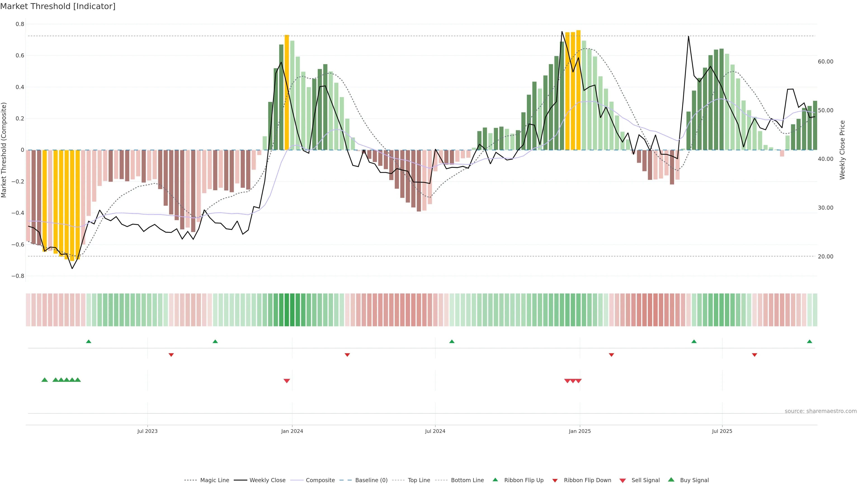
Task: Click the leftmost Buy Signal triangle marker
Action: pyautogui.click(x=45, y=380)
